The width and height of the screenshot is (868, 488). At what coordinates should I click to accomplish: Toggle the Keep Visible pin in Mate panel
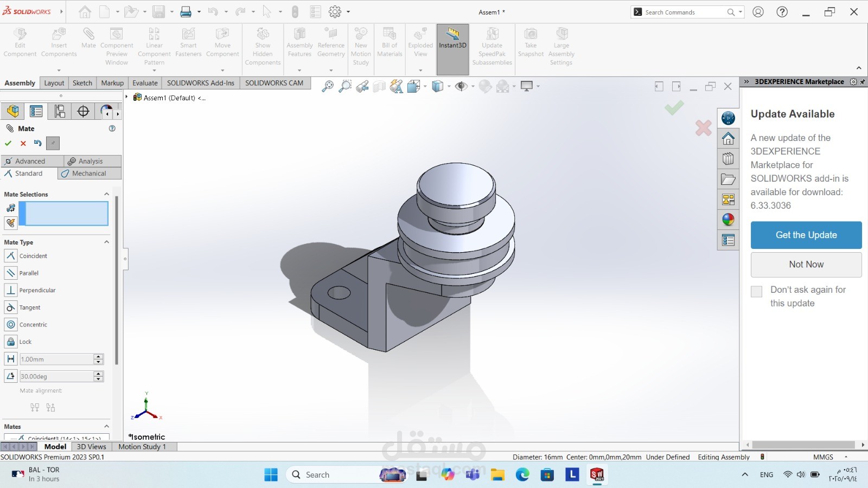point(53,143)
